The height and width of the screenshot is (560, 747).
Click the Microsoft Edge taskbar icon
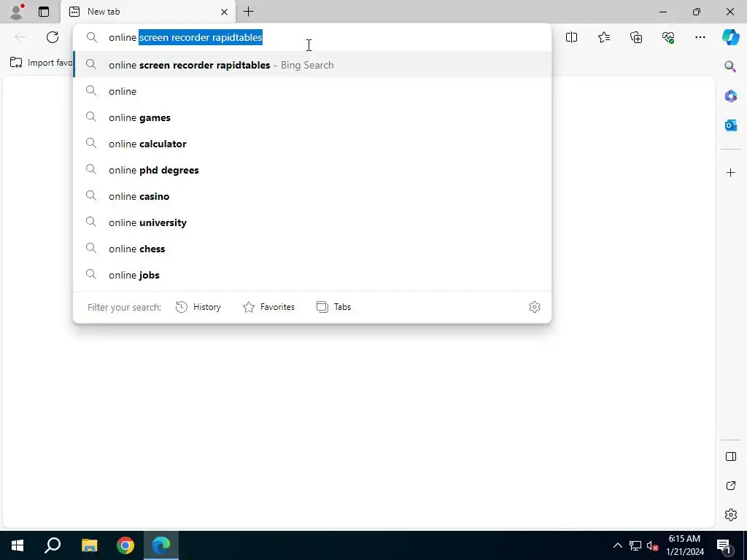coord(161,545)
